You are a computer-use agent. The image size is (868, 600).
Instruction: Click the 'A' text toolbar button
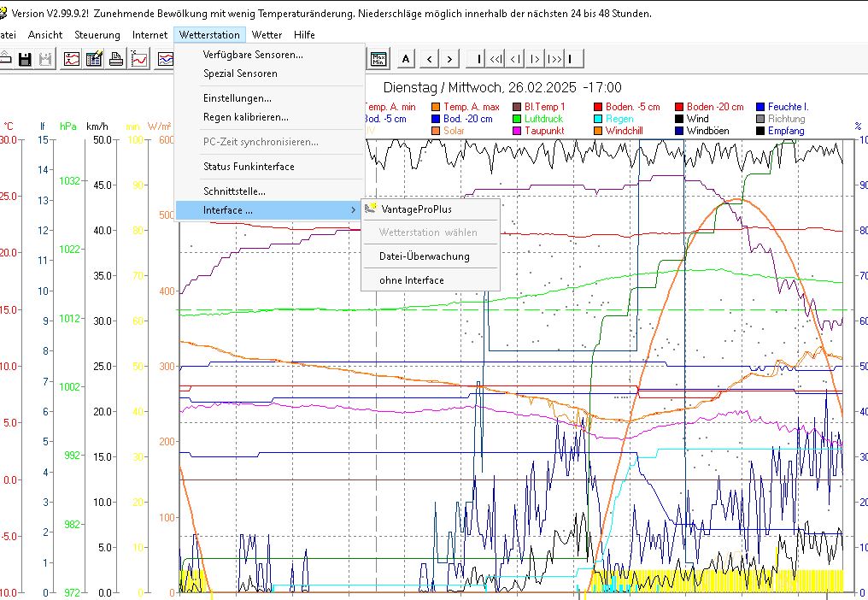pos(406,59)
